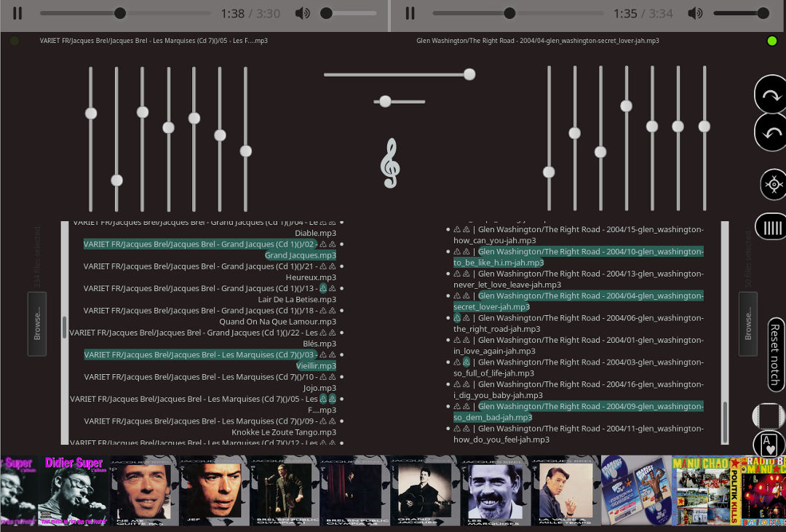The height and width of the screenshot is (532, 786).
Task: Click second marker icon on never_let_love_leave-jah.mp3 row
Action: pyautogui.click(x=467, y=274)
